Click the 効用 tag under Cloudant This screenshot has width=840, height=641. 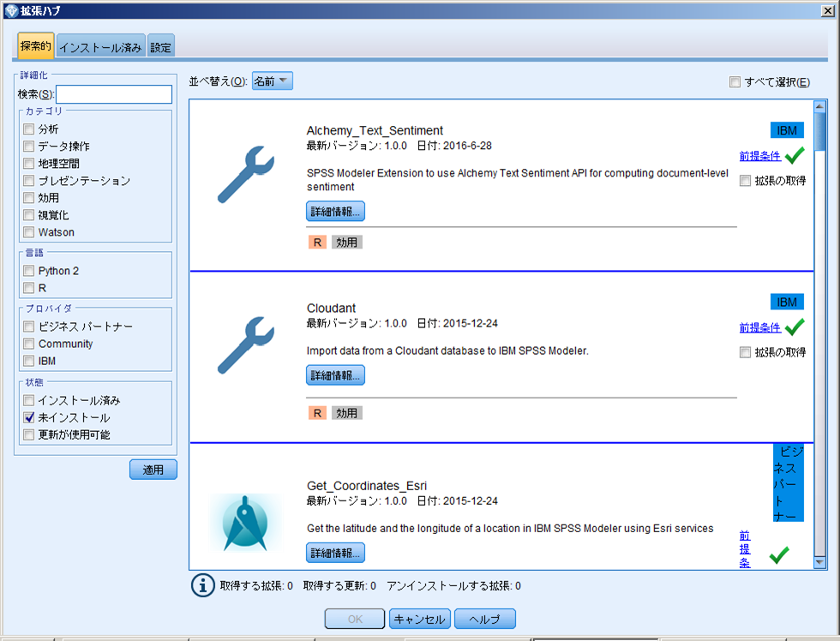346,413
